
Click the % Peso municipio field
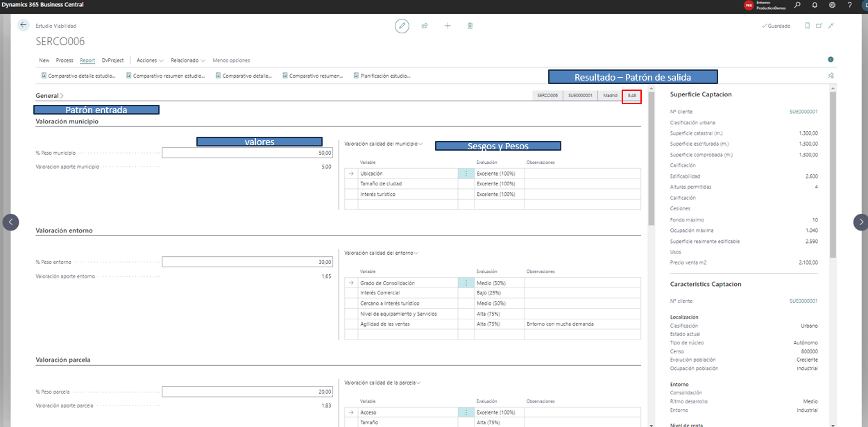click(248, 153)
